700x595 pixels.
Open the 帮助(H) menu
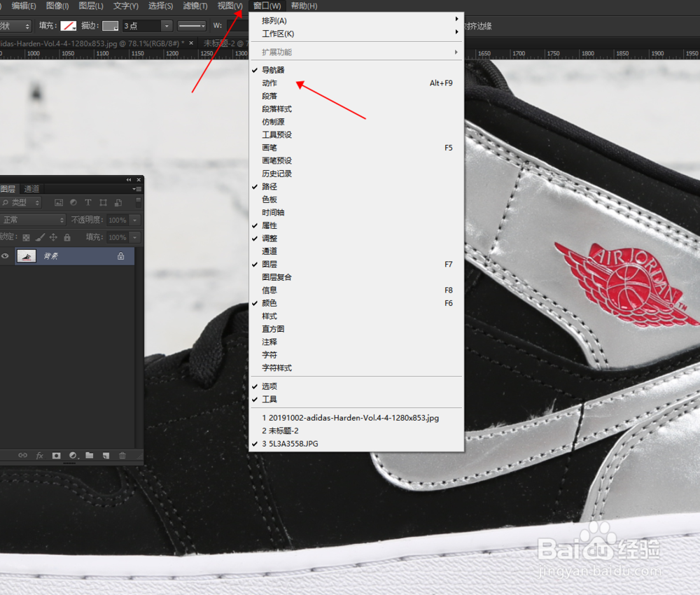pyautogui.click(x=304, y=6)
